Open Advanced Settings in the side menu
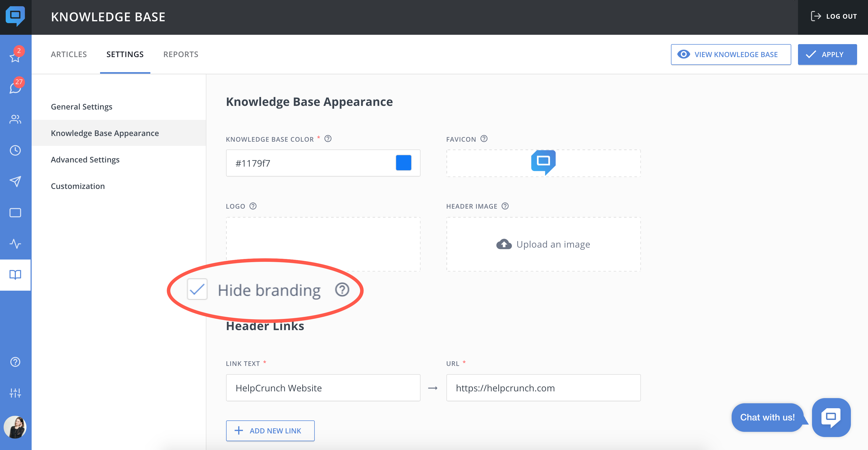 pos(119,160)
